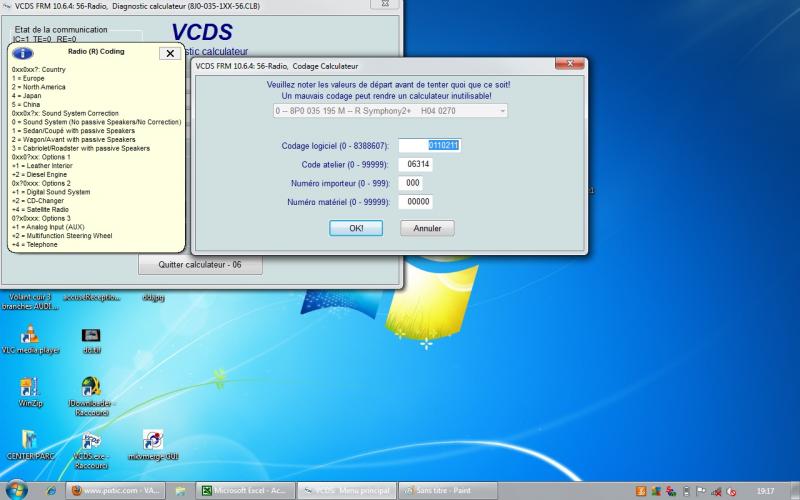This screenshot has height=500, width=800.
Task: Select the Volant cuir 3 branches AUDI desktop file
Action: (30, 302)
